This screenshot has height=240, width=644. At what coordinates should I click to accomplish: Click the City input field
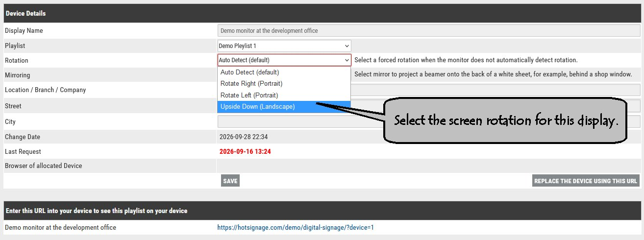(x=429, y=121)
